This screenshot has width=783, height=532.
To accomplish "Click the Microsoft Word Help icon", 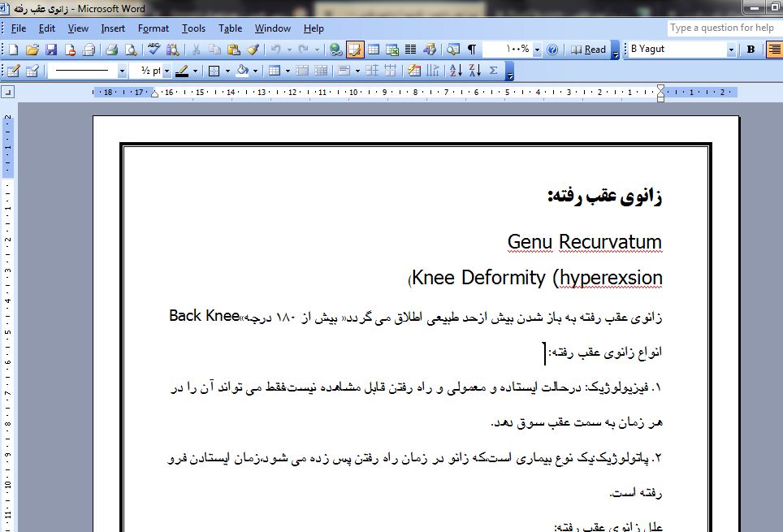I will [552, 50].
